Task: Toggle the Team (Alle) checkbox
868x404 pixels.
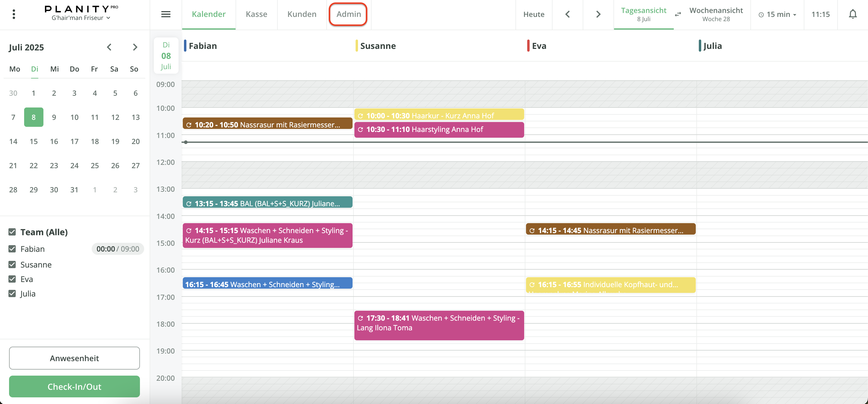Action: [x=12, y=232]
